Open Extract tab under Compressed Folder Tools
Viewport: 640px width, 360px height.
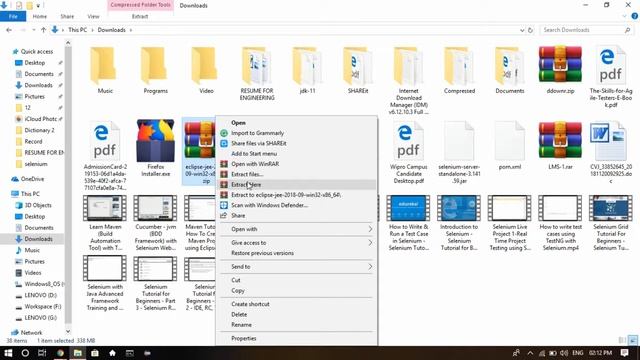[140, 16]
